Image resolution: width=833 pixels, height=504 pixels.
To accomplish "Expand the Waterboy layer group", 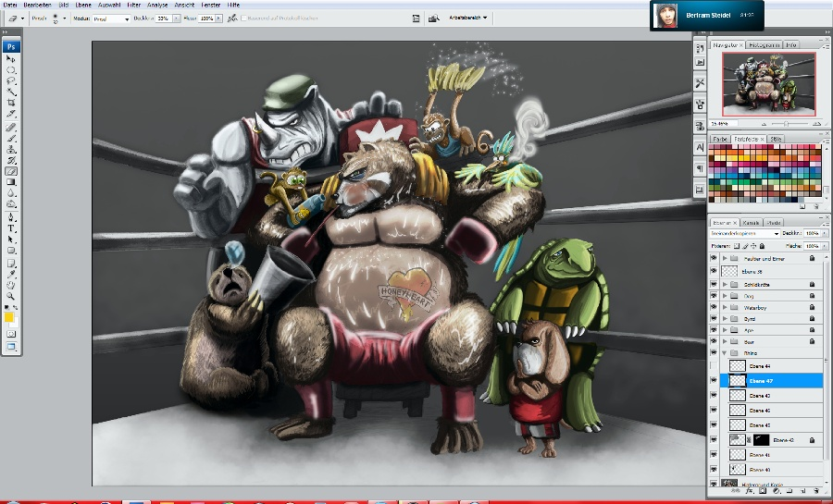I will click(x=725, y=307).
